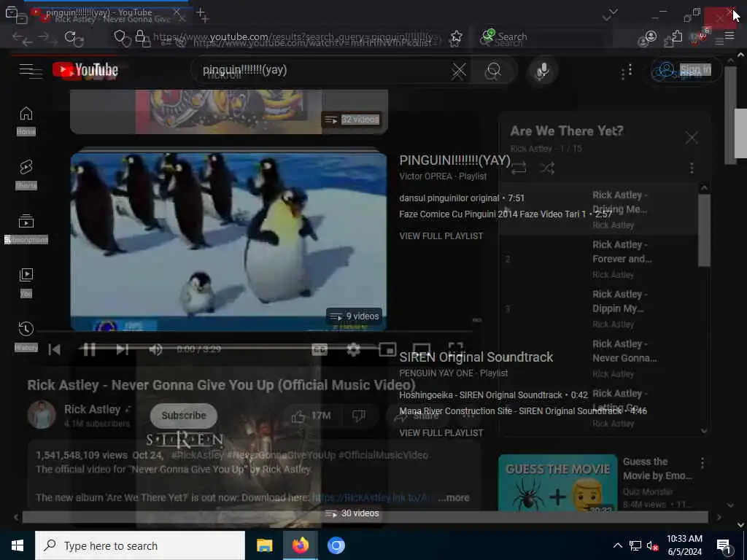
Task: Clear the YouTube search box with X
Action: click(458, 71)
